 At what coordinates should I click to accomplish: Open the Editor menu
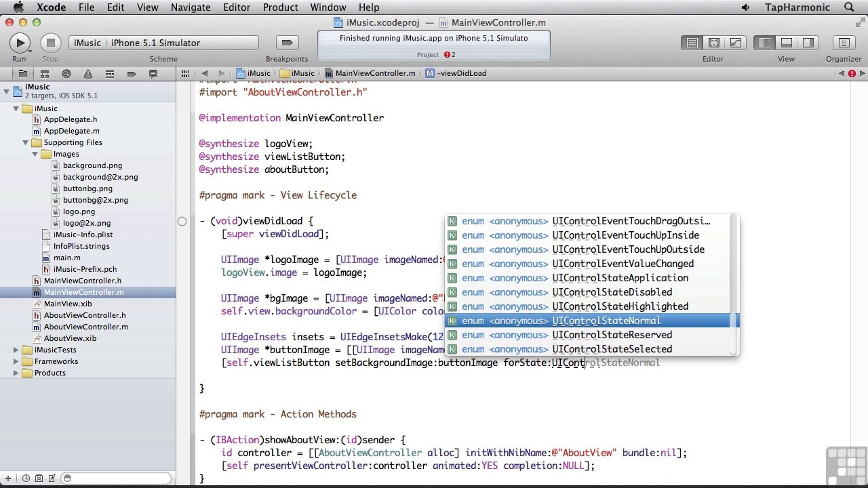[x=237, y=7]
